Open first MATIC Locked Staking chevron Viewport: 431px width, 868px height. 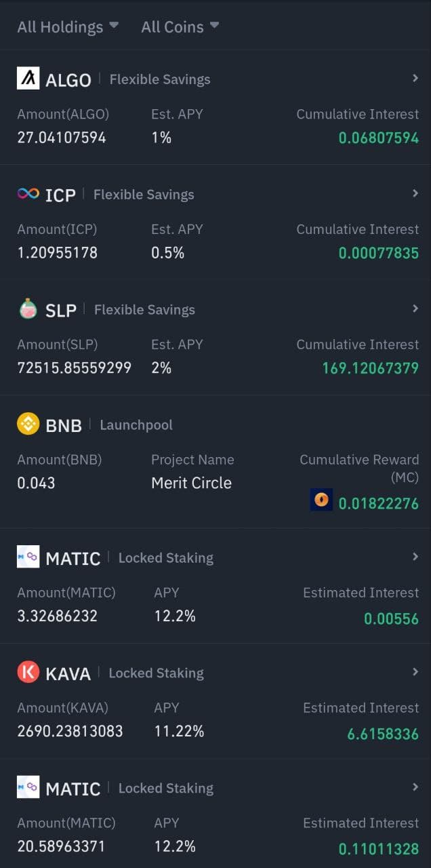point(415,557)
